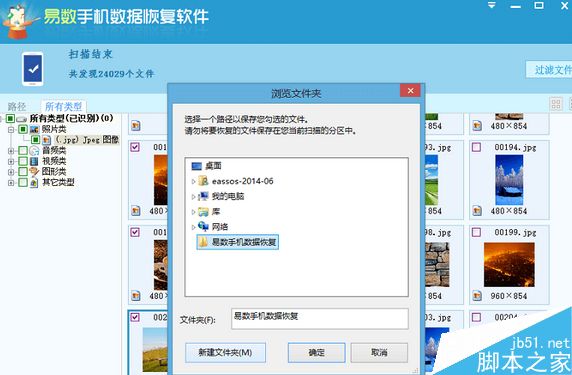Toggle the All Types root checkbox

pyautogui.click(x=10, y=119)
